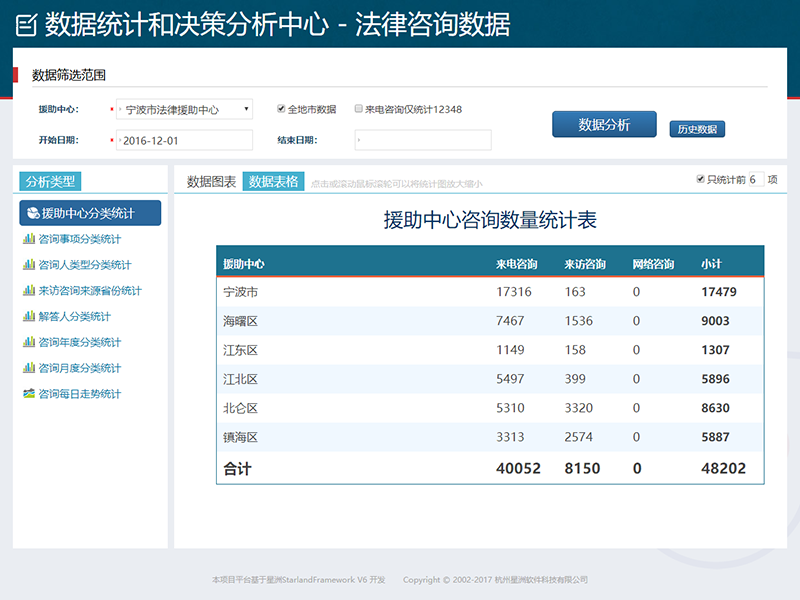Click the 江北区 row name cell
The width and height of the screenshot is (800, 600).
click(x=240, y=379)
